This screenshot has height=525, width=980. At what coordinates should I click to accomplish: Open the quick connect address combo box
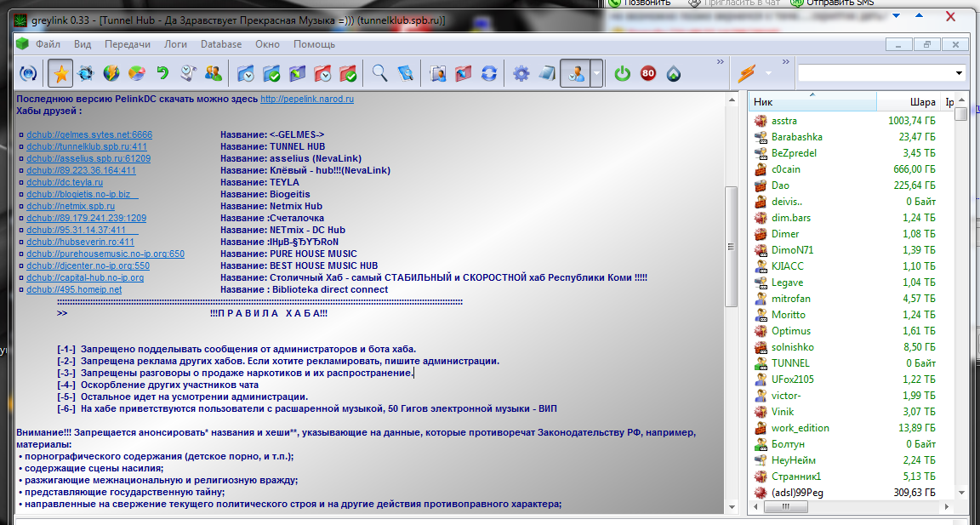[x=880, y=73]
